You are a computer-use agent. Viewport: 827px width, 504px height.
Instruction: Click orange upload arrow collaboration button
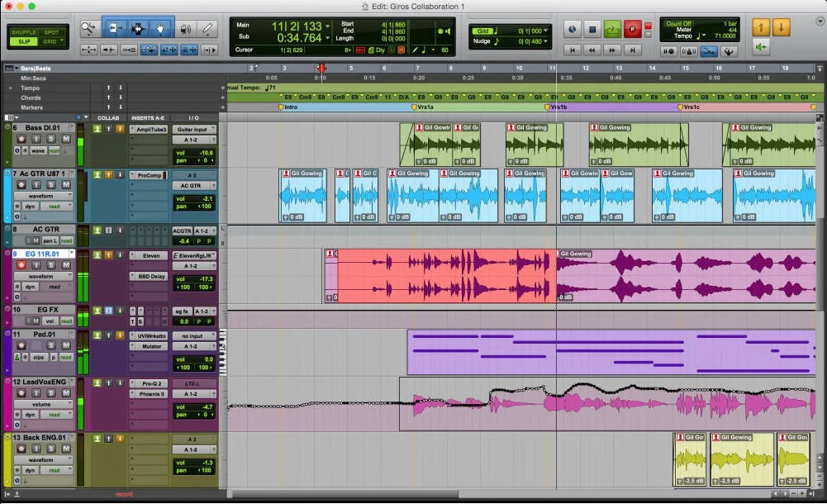(x=761, y=27)
